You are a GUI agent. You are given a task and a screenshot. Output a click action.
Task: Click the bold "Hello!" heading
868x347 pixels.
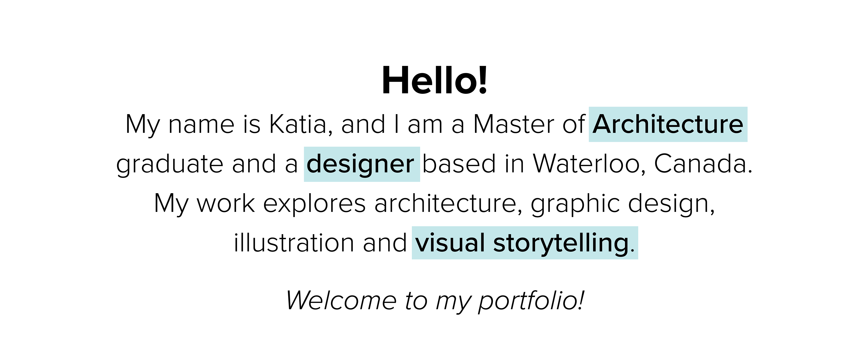[x=434, y=81]
